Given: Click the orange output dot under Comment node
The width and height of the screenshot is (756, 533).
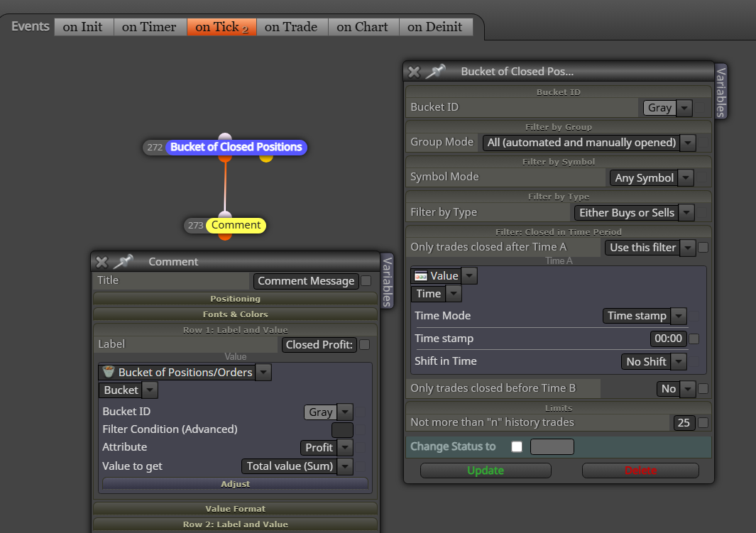Looking at the screenshot, I should pyautogui.click(x=225, y=236).
